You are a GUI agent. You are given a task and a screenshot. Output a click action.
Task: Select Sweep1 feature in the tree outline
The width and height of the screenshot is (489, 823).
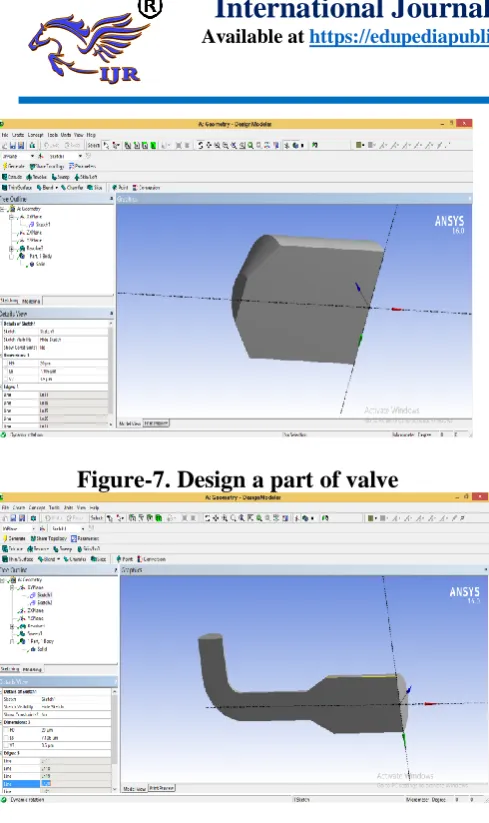click(x=35, y=634)
